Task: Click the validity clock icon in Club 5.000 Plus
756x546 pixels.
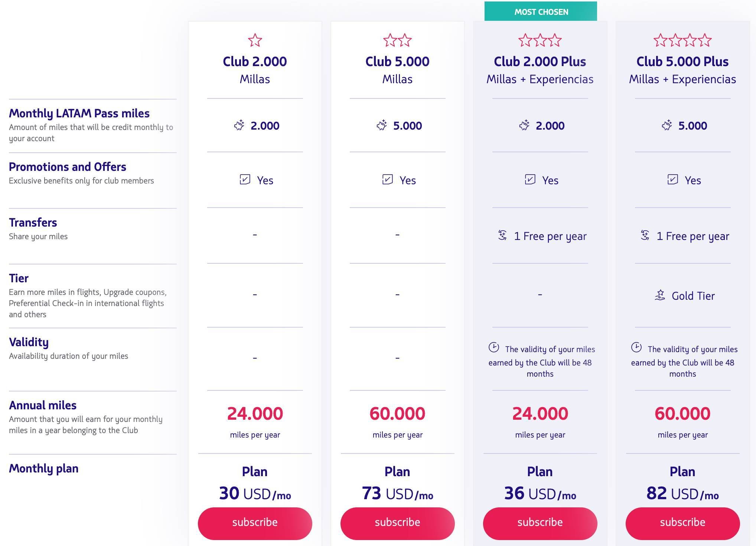Action: tap(636, 348)
